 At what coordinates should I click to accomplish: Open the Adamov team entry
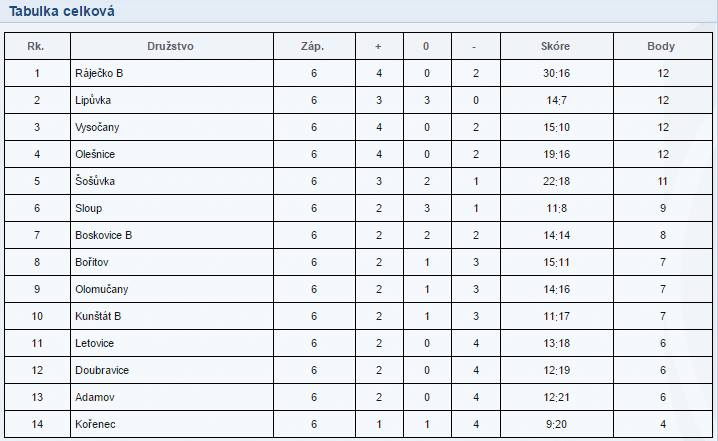point(95,397)
